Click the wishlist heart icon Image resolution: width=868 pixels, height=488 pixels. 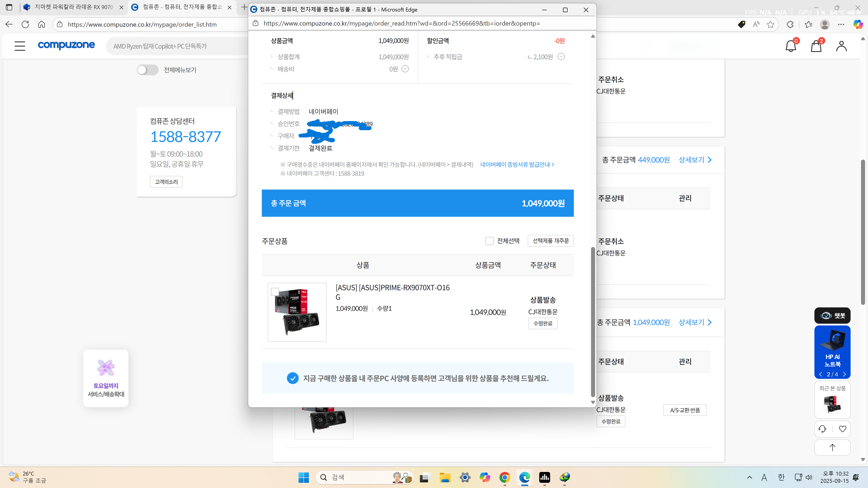click(x=842, y=429)
